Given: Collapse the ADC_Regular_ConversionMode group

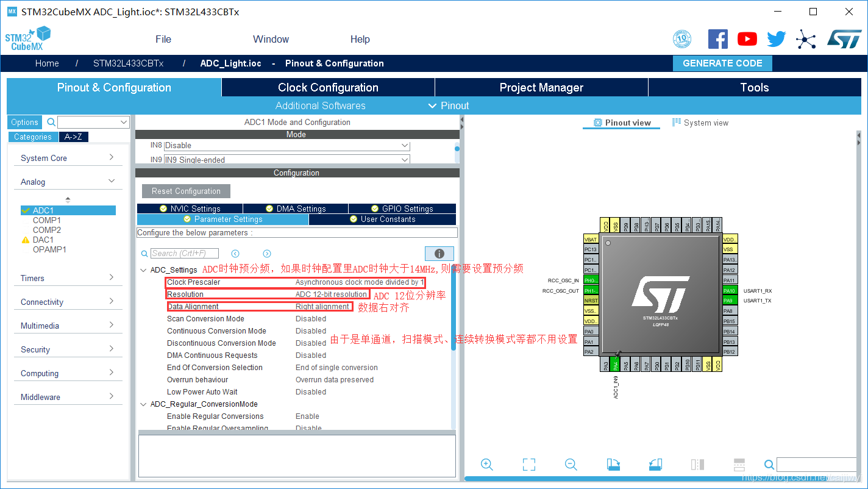Looking at the screenshot, I should click(144, 404).
